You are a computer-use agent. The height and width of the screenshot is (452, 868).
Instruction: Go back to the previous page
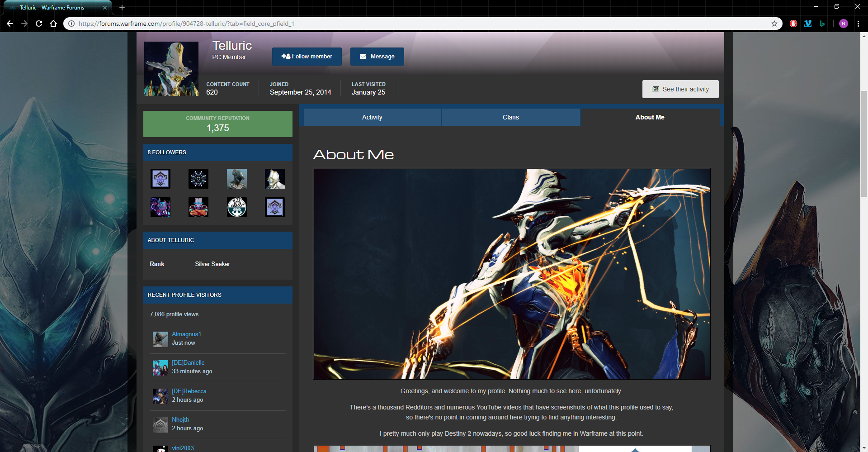(x=10, y=24)
